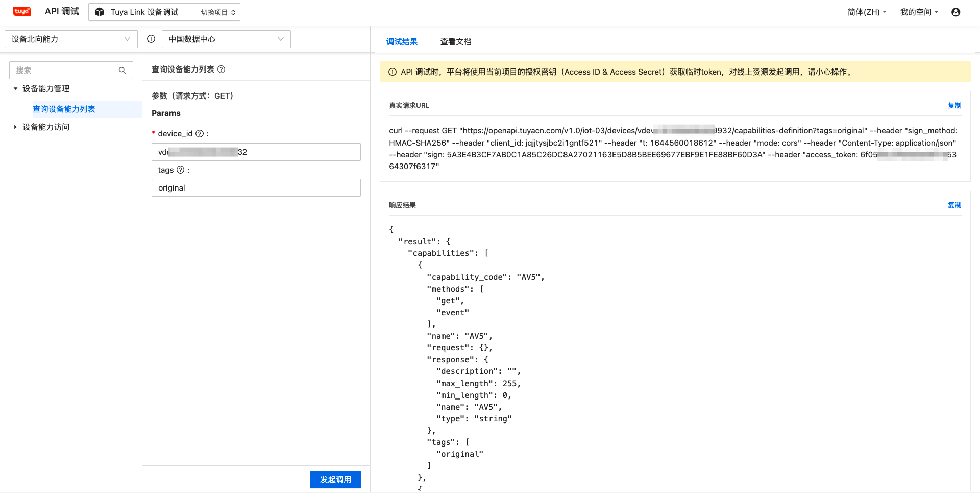Click the project cube icon
Viewport: 980px width, 493px height.
pyautogui.click(x=100, y=12)
